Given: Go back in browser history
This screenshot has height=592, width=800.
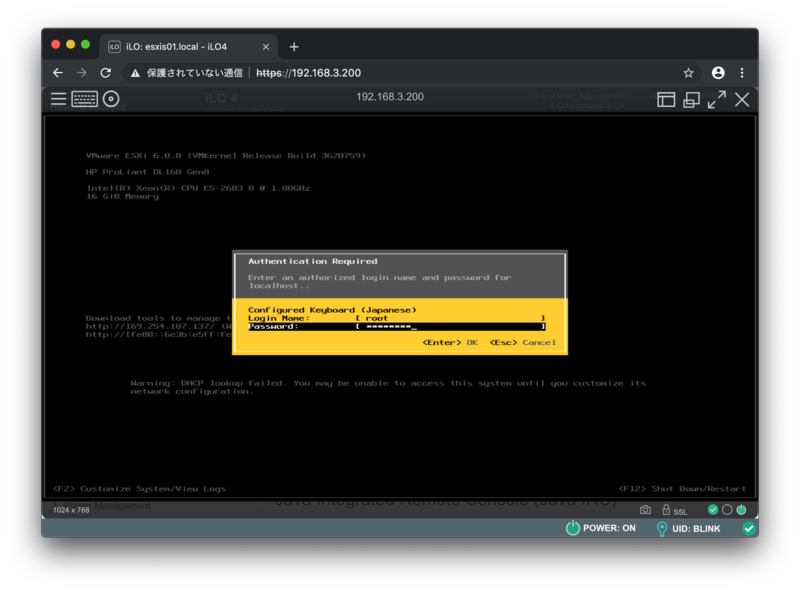Looking at the screenshot, I should click(x=58, y=73).
